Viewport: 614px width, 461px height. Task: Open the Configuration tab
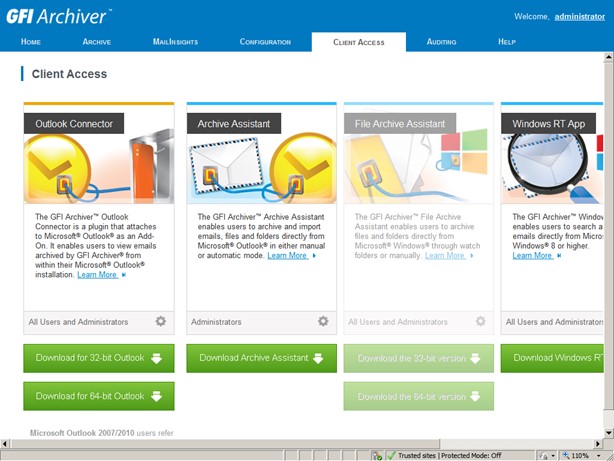[265, 42]
